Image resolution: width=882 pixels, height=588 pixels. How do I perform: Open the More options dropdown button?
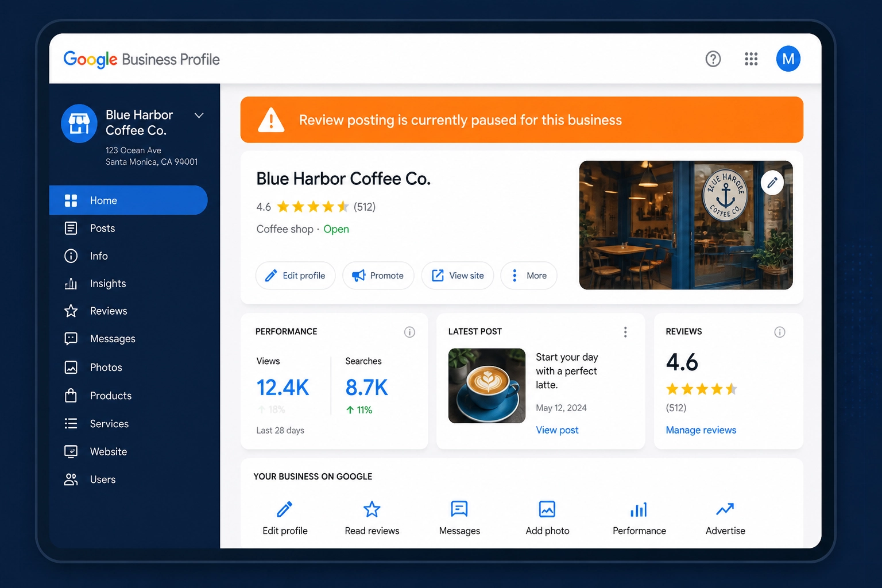coord(529,276)
